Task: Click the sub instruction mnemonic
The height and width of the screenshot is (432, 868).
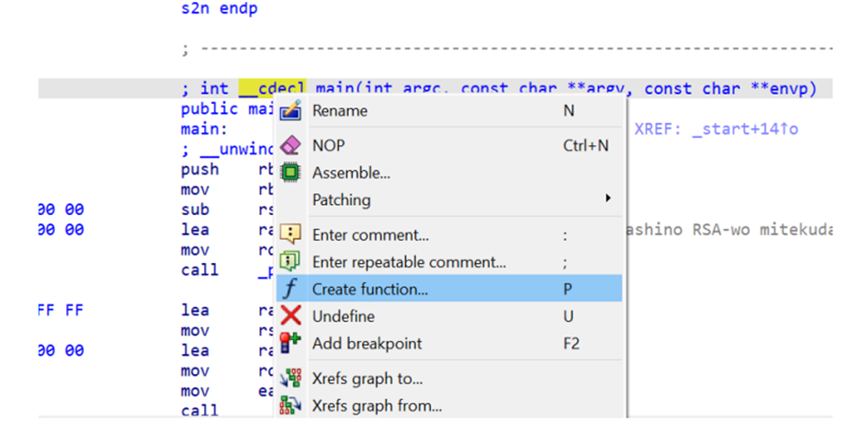Action: [x=195, y=210]
